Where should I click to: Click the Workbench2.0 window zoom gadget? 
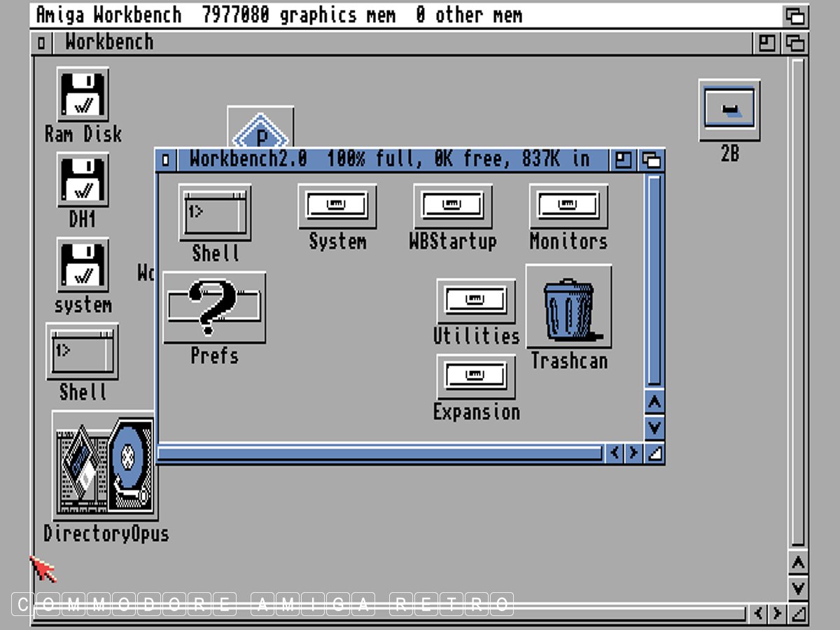[623, 160]
